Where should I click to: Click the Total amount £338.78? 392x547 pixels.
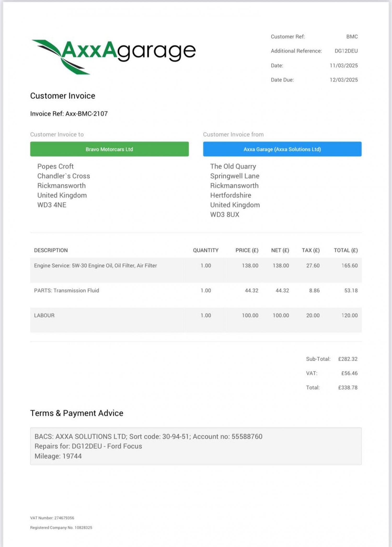[348, 388]
